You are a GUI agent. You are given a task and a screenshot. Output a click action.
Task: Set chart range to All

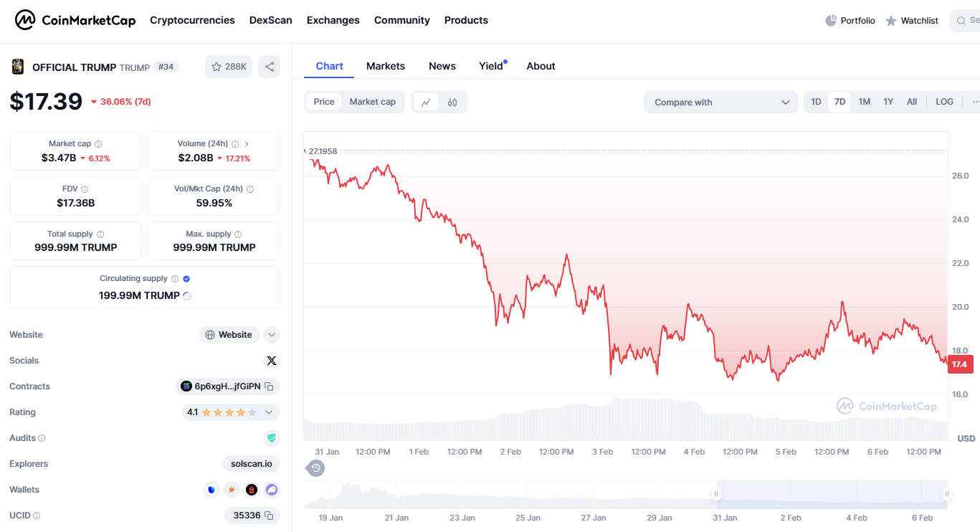click(912, 102)
